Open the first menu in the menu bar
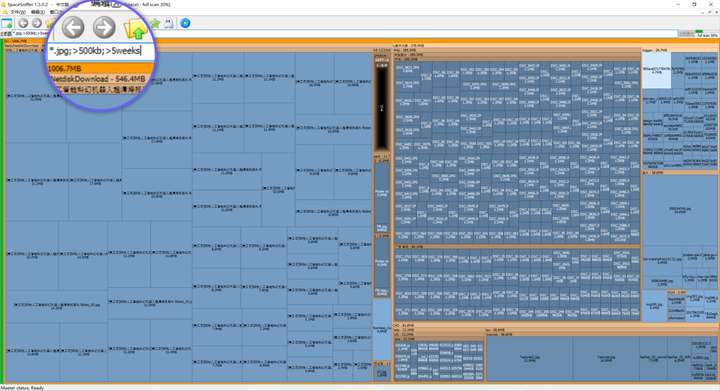720x391 pixels. [17, 11]
